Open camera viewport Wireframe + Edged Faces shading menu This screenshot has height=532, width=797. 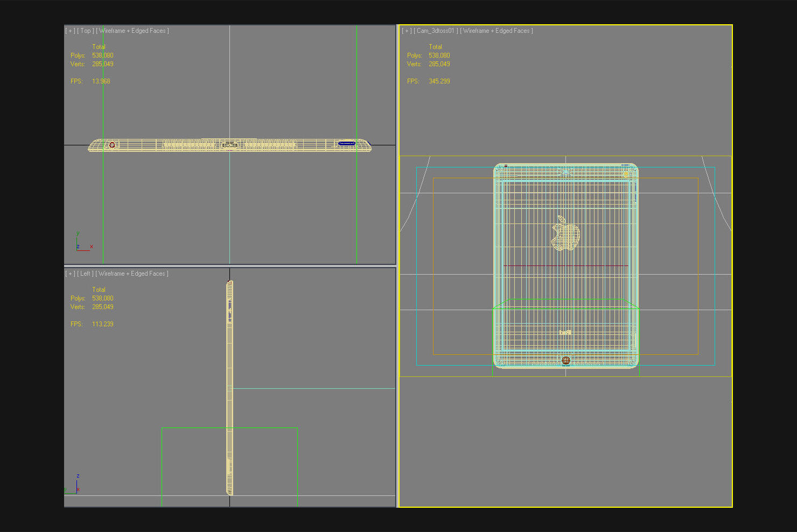point(497,31)
